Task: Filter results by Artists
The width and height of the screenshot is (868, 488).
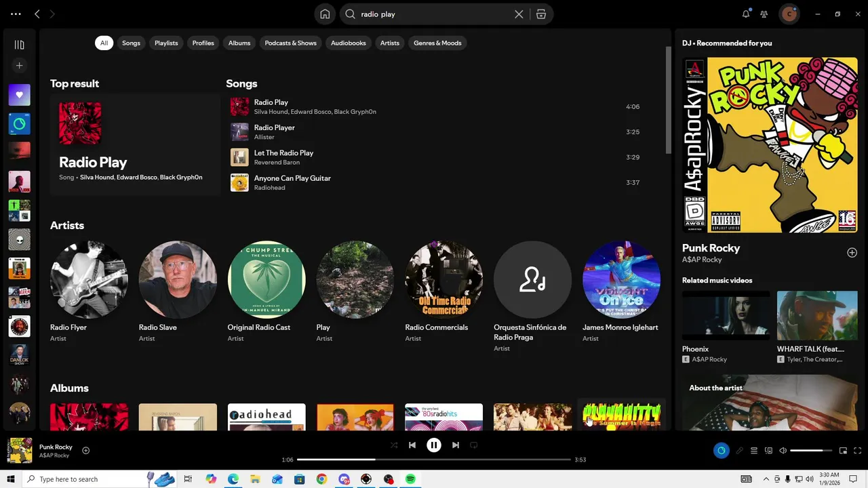Action: 390,43
